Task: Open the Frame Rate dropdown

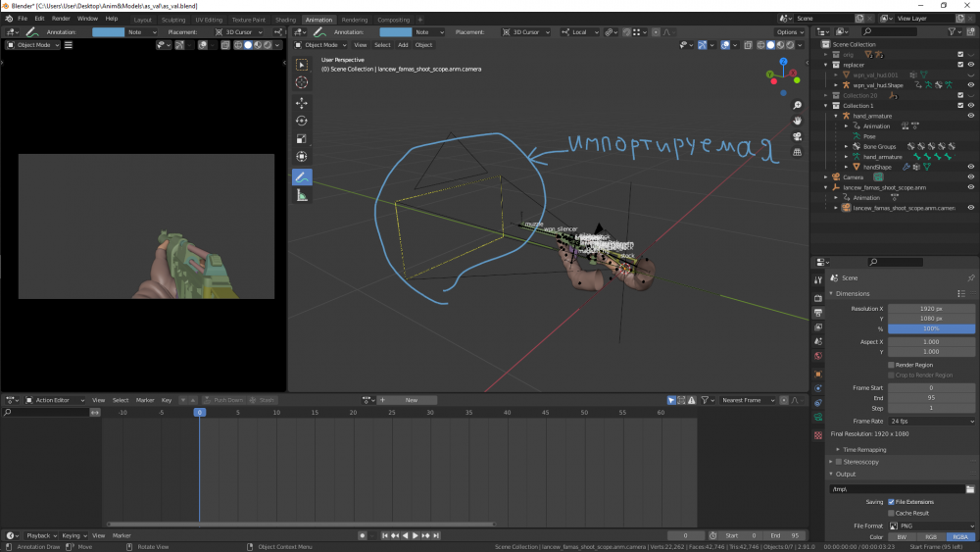Action: coord(931,421)
